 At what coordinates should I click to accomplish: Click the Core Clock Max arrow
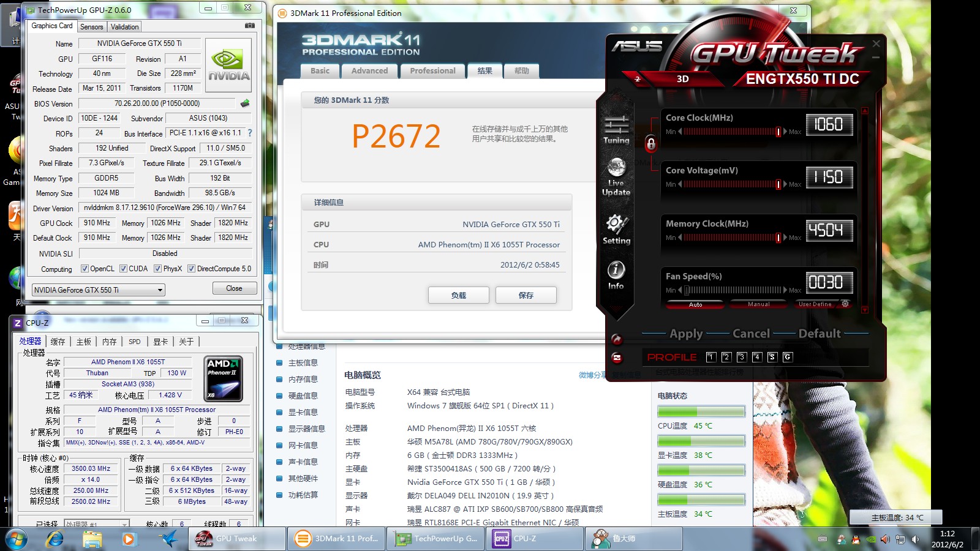pos(785,132)
